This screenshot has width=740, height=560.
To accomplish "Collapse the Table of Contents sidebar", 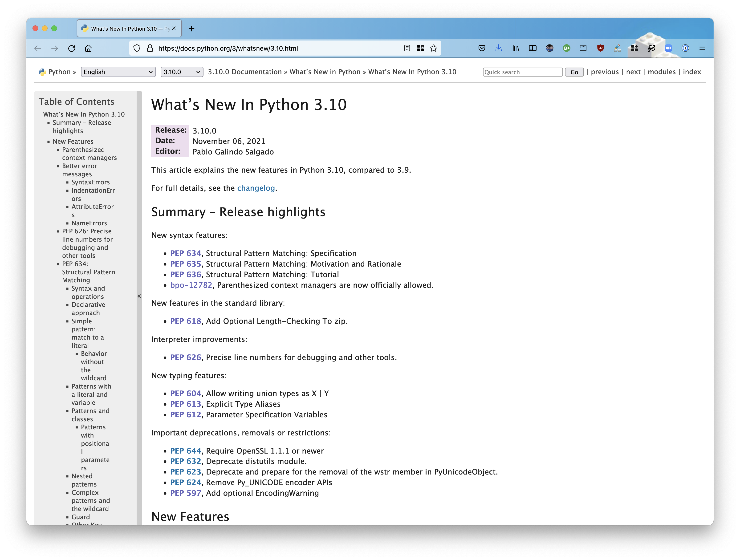I will pos(139,296).
